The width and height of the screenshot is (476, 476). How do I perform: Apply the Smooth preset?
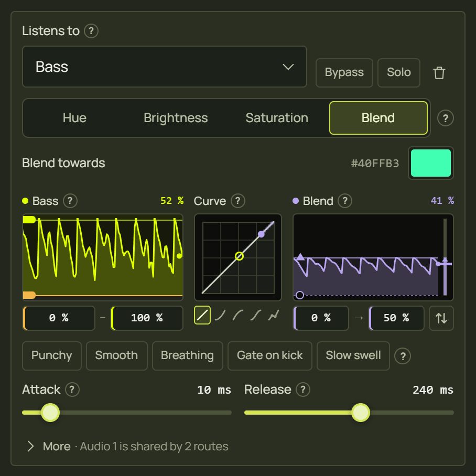[x=116, y=356]
